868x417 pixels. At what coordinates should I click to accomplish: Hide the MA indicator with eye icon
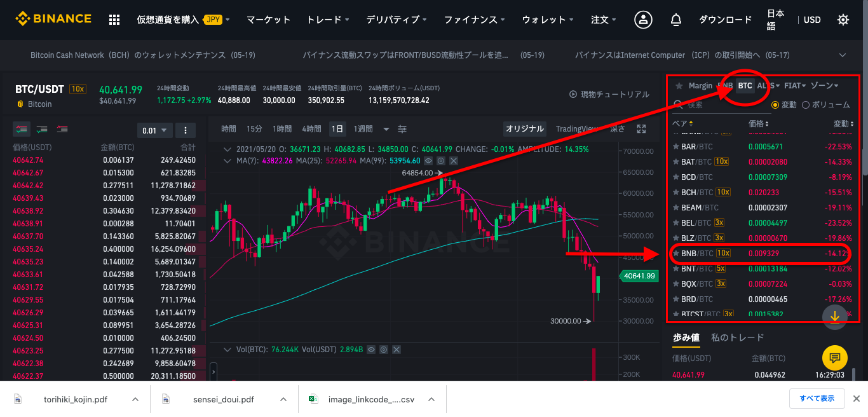click(429, 161)
